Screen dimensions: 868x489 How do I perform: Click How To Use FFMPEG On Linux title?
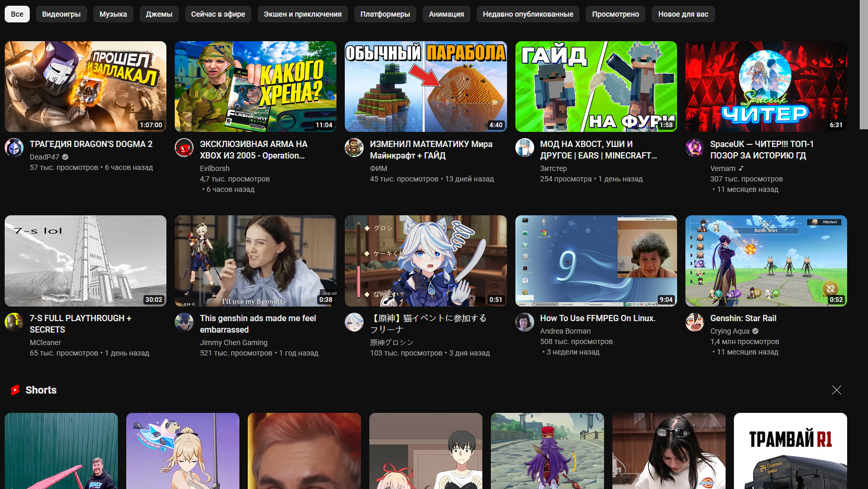[x=598, y=318]
